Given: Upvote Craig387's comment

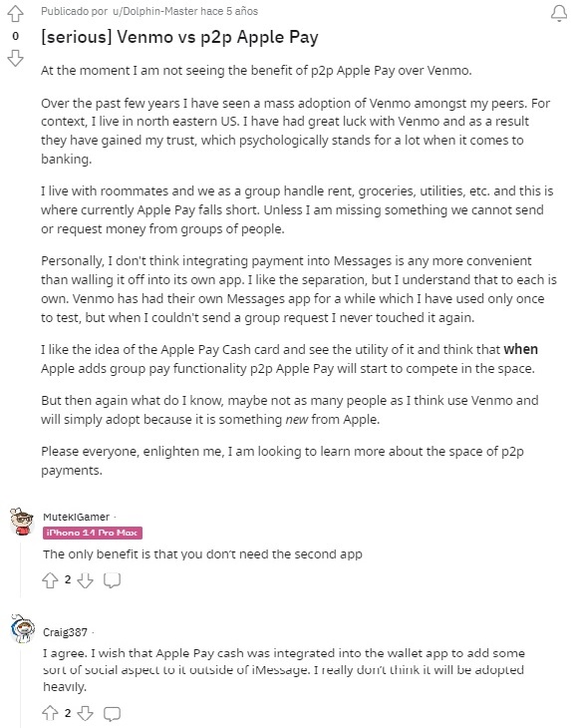Looking at the screenshot, I should click(50, 713).
